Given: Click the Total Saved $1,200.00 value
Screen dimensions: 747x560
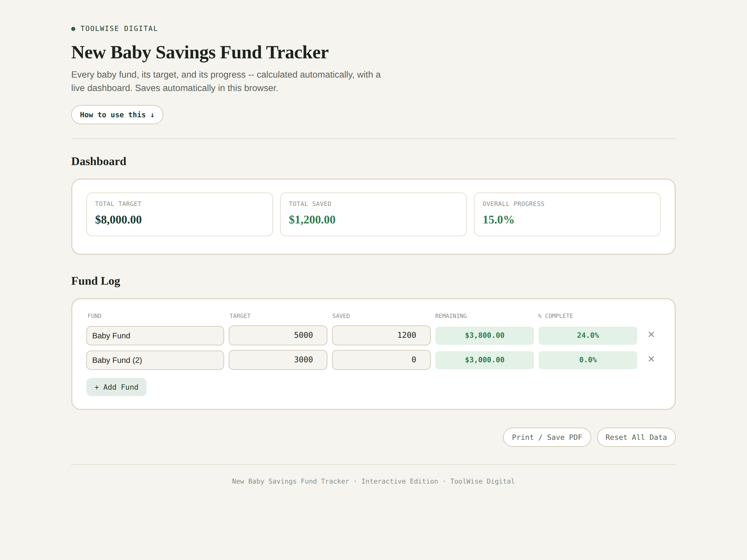Looking at the screenshot, I should coord(312,220).
